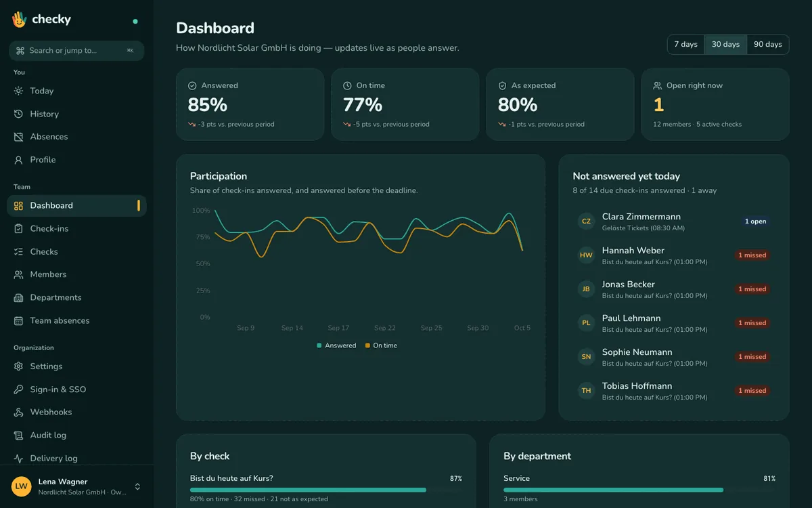Select the 7 days range
Screen dimensions: 812x508
[685, 44]
